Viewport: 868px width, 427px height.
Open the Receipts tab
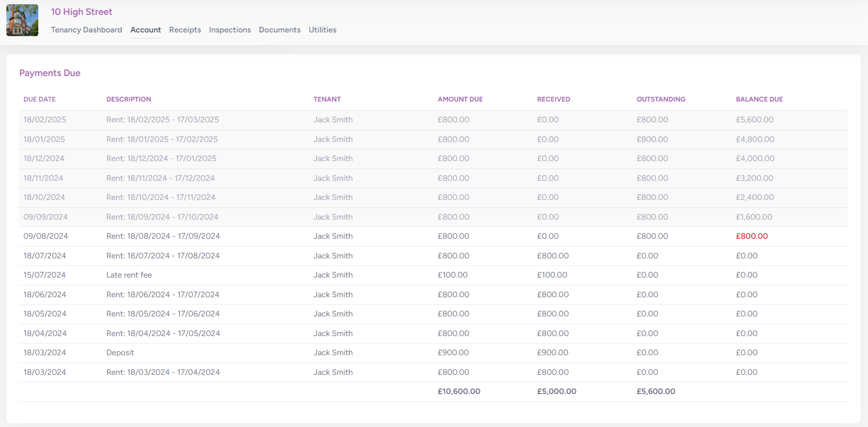pyautogui.click(x=185, y=30)
